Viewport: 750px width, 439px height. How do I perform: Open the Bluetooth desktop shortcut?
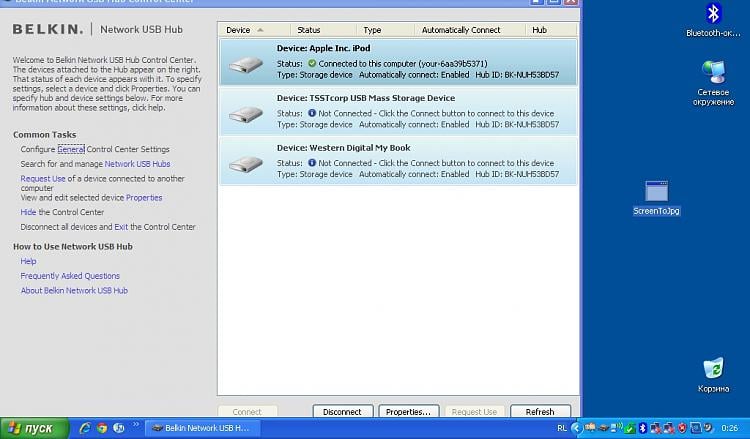[713, 19]
